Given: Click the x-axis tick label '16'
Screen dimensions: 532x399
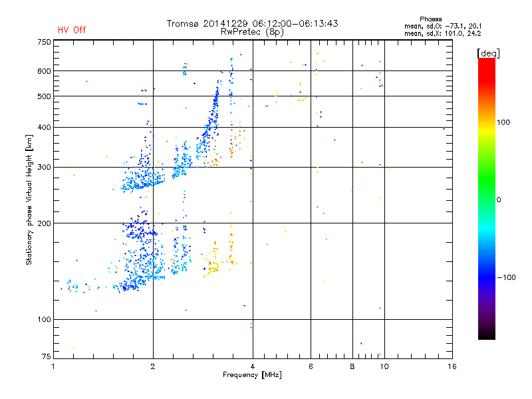Looking at the screenshot, I should click(x=452, y=366).
